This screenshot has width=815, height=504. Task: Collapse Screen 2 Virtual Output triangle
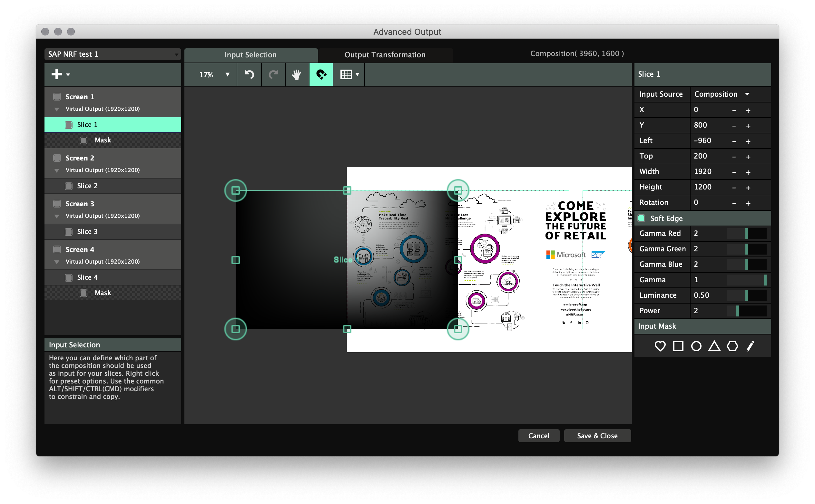(x=57, y=170)
